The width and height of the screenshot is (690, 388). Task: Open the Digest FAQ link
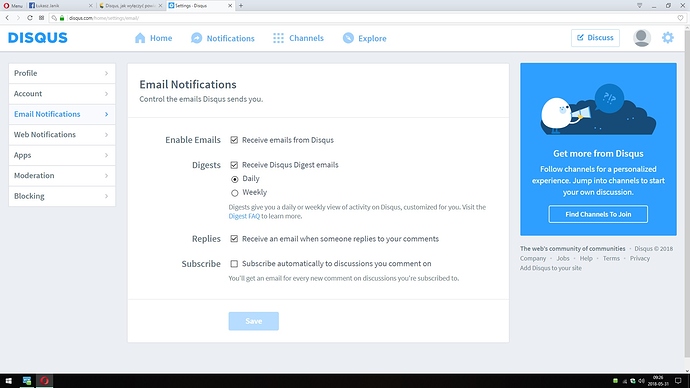click(x=244, y=216)
